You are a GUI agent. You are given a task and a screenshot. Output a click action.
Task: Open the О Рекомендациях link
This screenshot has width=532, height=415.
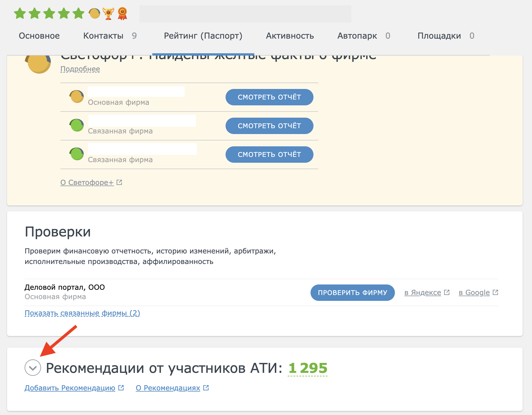168,388
